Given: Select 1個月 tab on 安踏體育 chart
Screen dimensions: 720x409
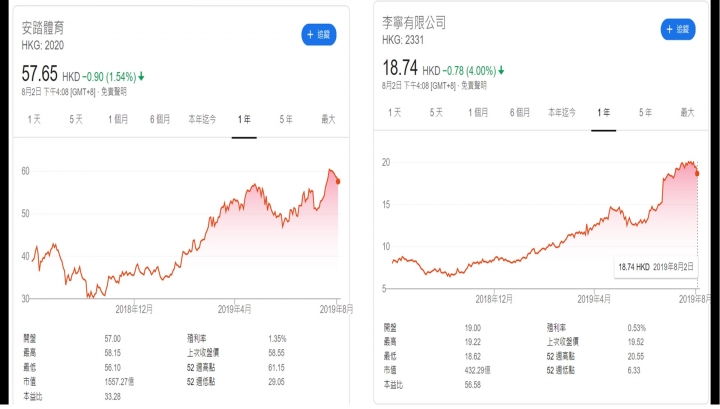Looking at the screenshot, I should point(118,120).
